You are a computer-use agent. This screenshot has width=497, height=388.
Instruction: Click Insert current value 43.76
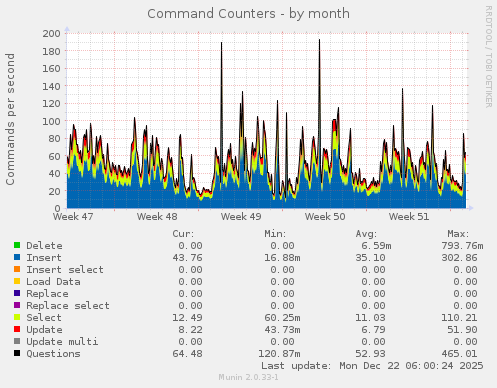[187, 258]
